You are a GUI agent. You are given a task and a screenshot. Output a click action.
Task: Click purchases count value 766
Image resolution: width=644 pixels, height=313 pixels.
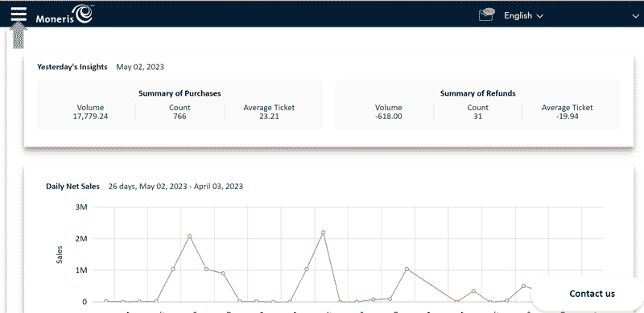tap(180, 117)
